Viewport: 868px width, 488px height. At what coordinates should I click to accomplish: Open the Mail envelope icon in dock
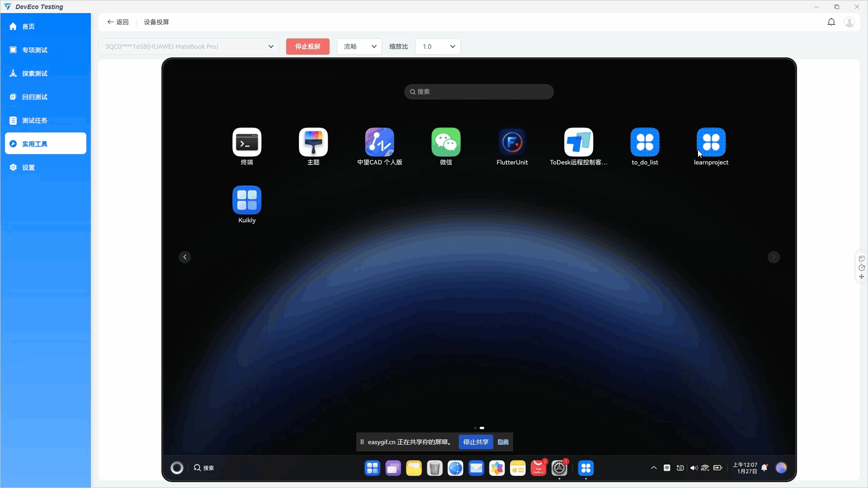[476, 468]
